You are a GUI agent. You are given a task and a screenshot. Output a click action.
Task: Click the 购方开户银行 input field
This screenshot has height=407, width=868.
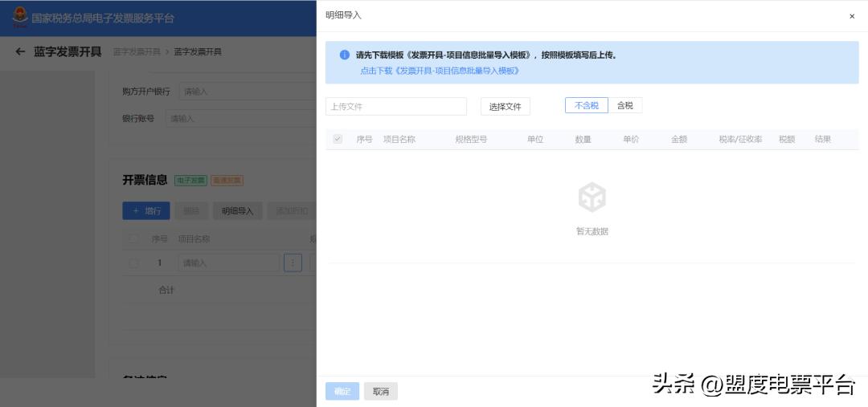tap(248, 92)
